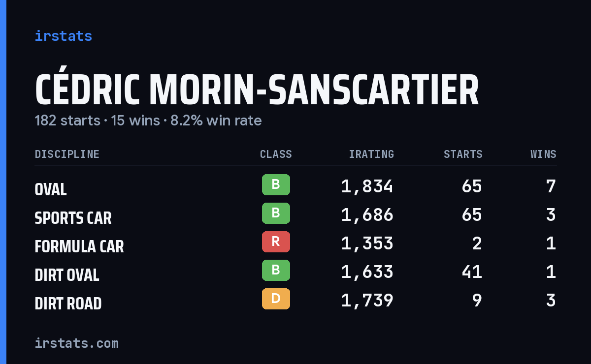Sort by the WINS column header
The image size is (591, 364).
coord(543,154)
